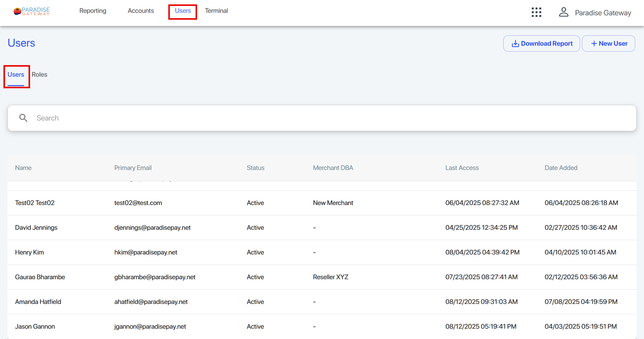Sort by the Date Added column header
The width and height of the screenshot is (644, 339).
click(x=561, y=168)
